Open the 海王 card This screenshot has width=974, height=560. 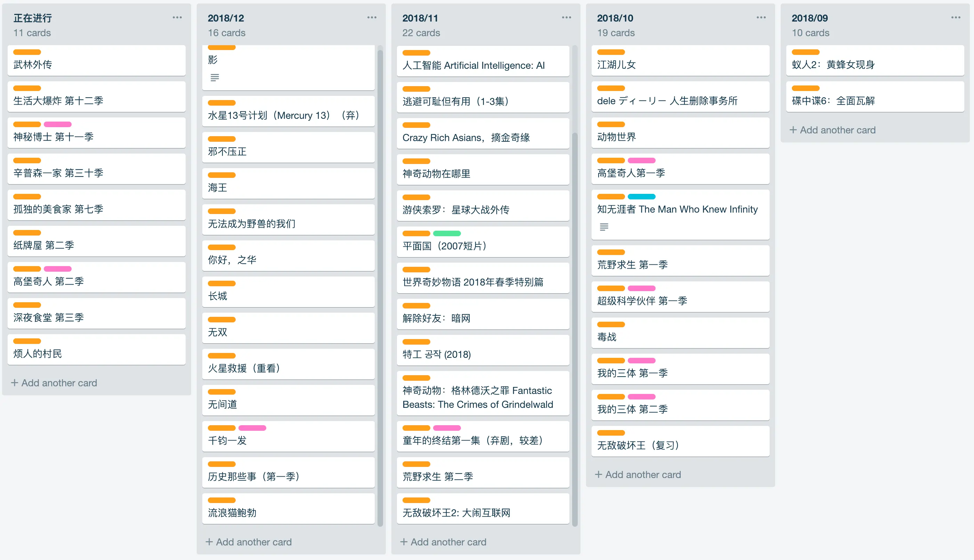coord(288,184)
